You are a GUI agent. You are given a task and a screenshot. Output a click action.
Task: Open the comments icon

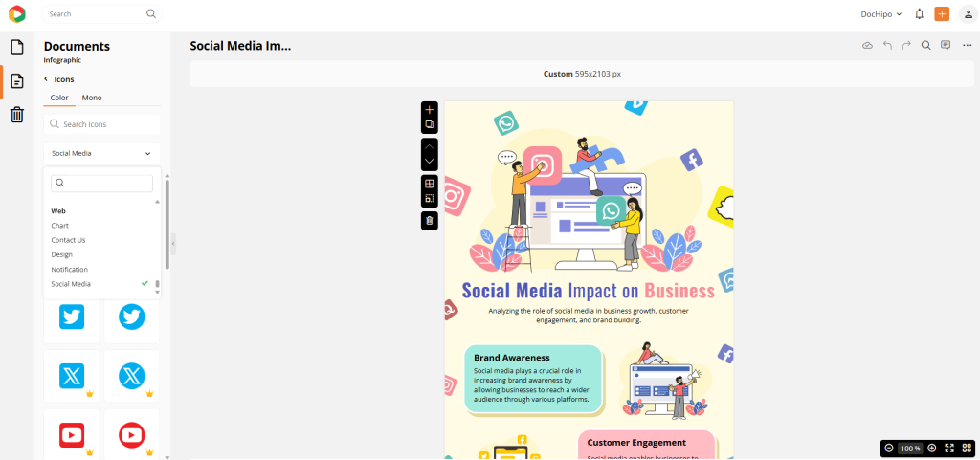coord(946,46)
